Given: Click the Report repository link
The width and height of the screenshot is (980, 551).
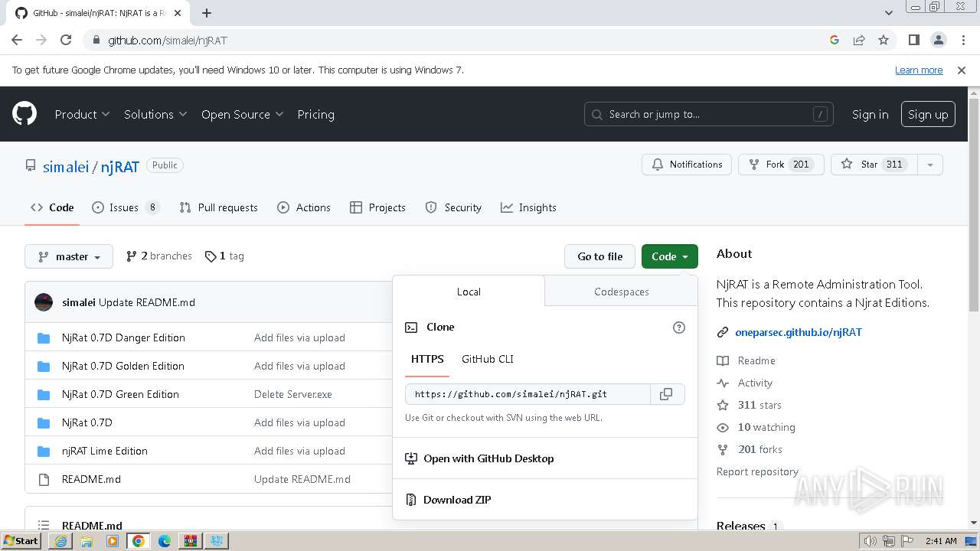Looking at the screenshot, I should pos(757,471).
